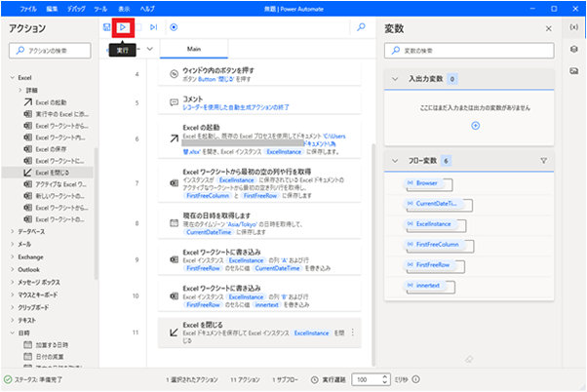
Task: Select 加算する日時 action
Action: pos(47,345)
